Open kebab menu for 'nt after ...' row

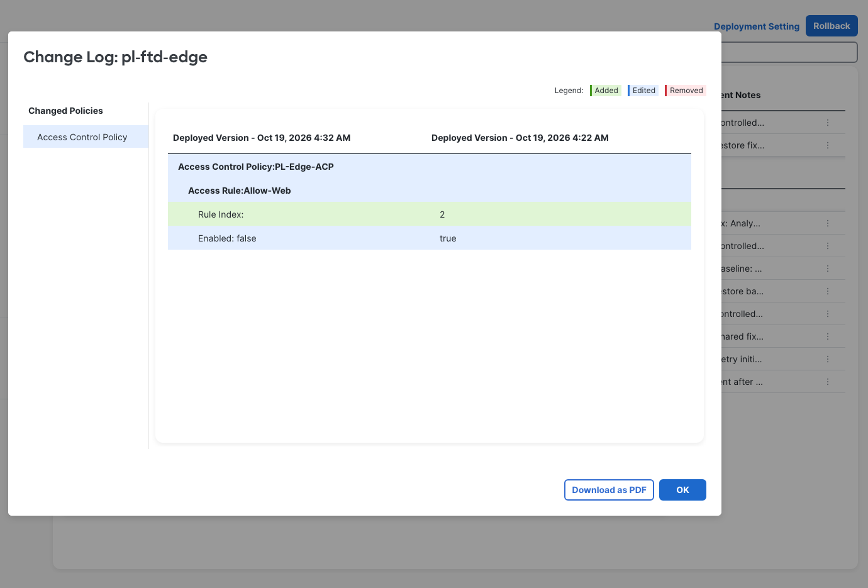point(828,382)
